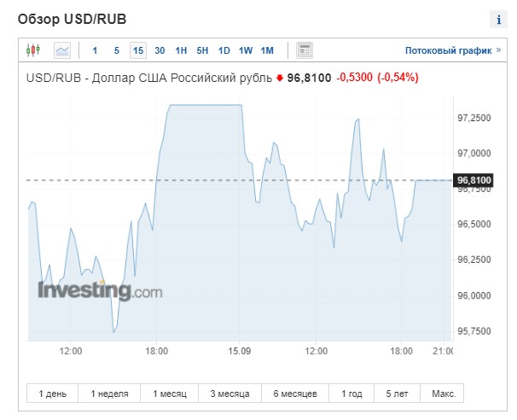Select the 1 месяц range tab
The image size is (517, 420).
170,394
